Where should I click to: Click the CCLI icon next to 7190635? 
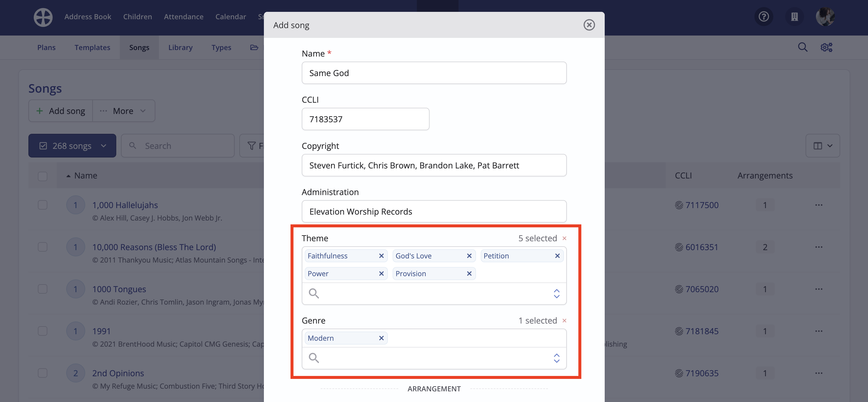679,373
